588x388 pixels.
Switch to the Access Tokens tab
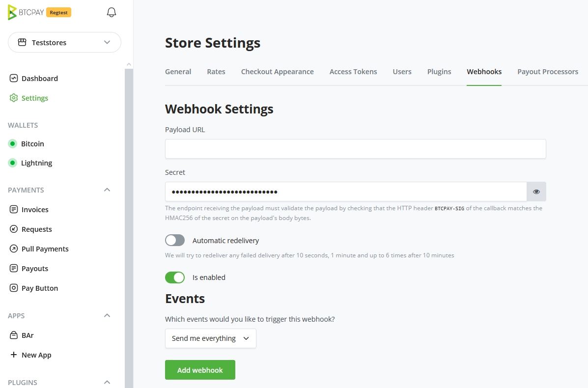(x=353, y=72)
